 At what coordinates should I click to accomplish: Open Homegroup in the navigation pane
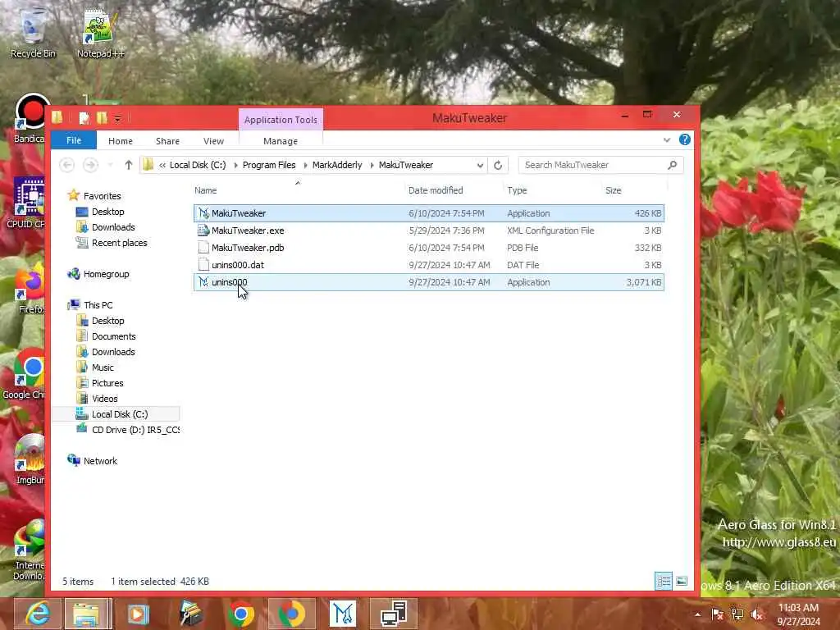(x=98, y=274)
